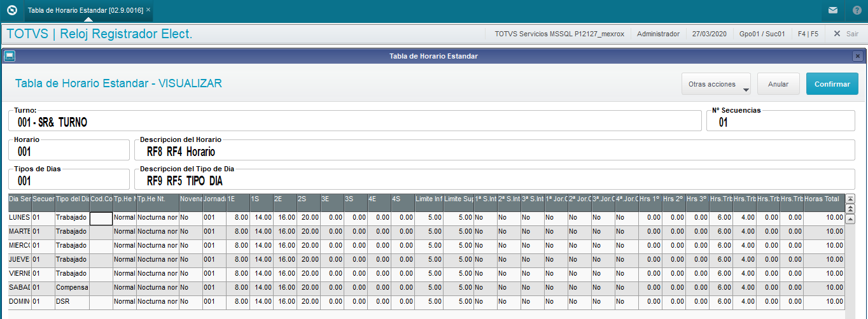The image size is (868, 319).
Task: Click Novena No cell in MARTES row
Action: pos(191,231)
